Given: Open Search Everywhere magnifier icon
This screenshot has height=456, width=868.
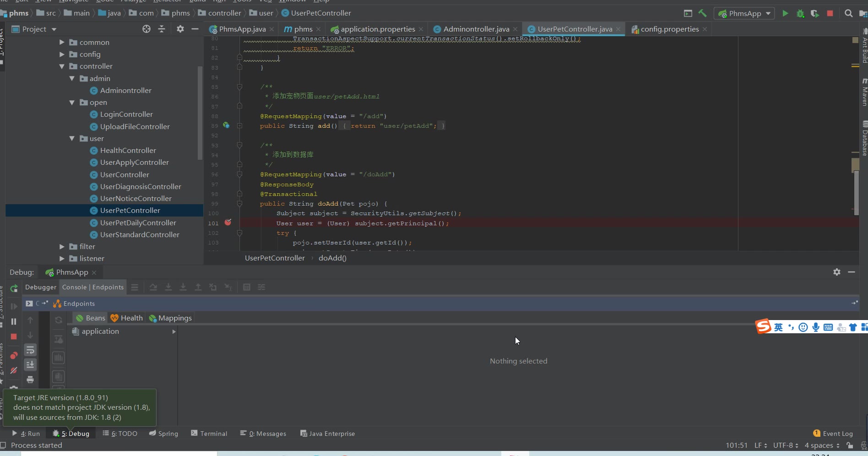Looking at the screenshot, I should (x=848, y=13).
